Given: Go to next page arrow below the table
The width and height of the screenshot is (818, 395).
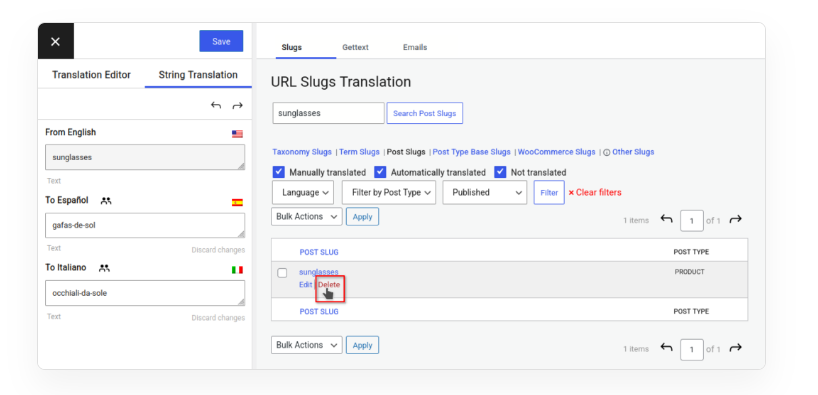Looking at the screenshot, I should pos(736,348).
